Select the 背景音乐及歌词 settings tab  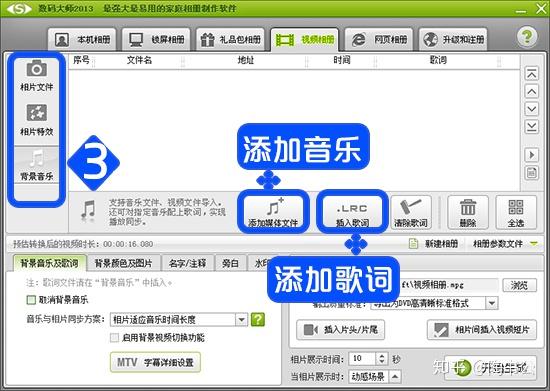[49, 263]
